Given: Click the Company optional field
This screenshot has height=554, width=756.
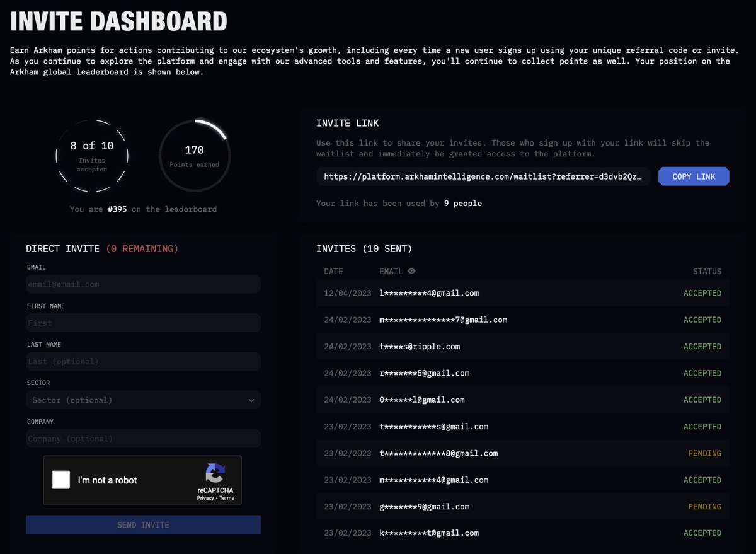Looking at the screenshot, I should [x=143, y=438].
